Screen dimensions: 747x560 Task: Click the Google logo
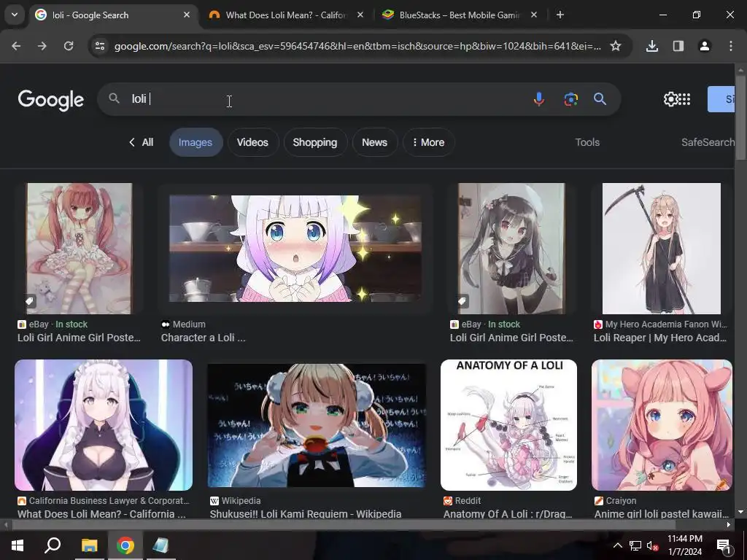pyautogui.click(x=51, y=100)
